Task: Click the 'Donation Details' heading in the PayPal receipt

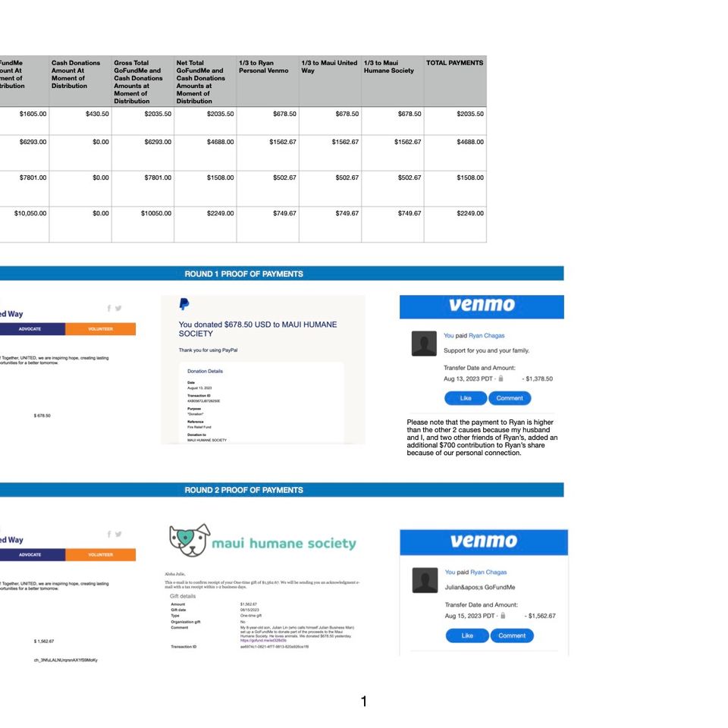Action: 205,371
